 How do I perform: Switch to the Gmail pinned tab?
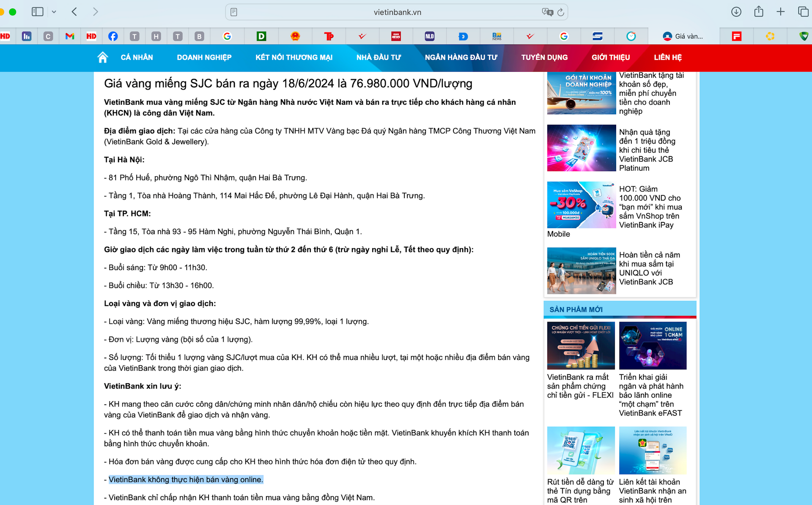tap(70, 36)
